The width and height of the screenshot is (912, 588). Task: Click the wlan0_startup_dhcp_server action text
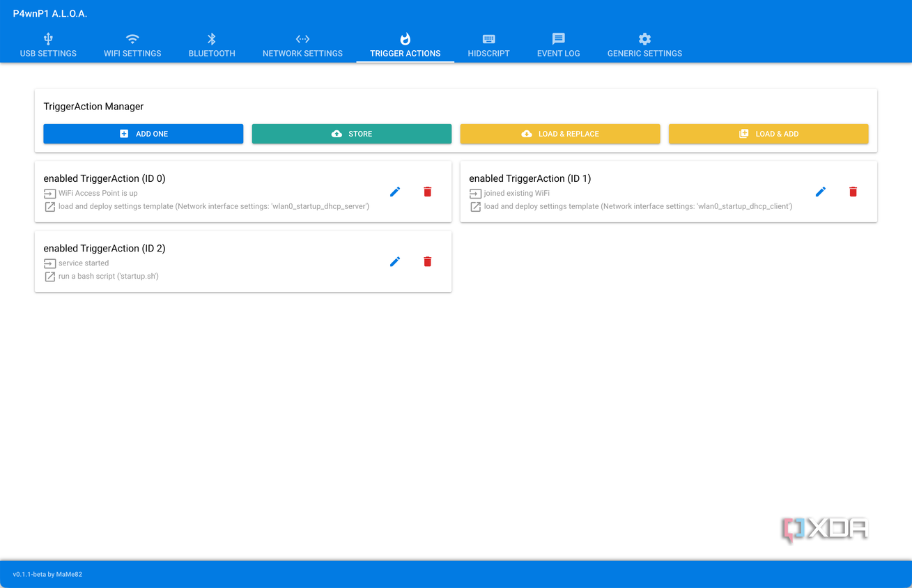(x=214, y=206)
